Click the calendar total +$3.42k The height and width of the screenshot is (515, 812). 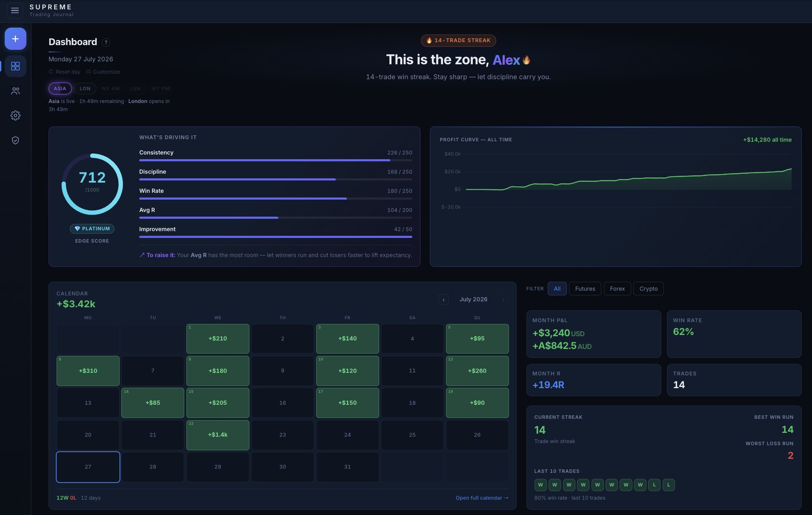pos(76,304)
